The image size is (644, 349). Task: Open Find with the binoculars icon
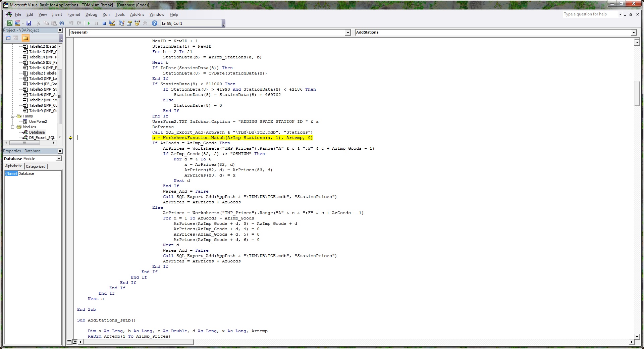tap(61, 23)
